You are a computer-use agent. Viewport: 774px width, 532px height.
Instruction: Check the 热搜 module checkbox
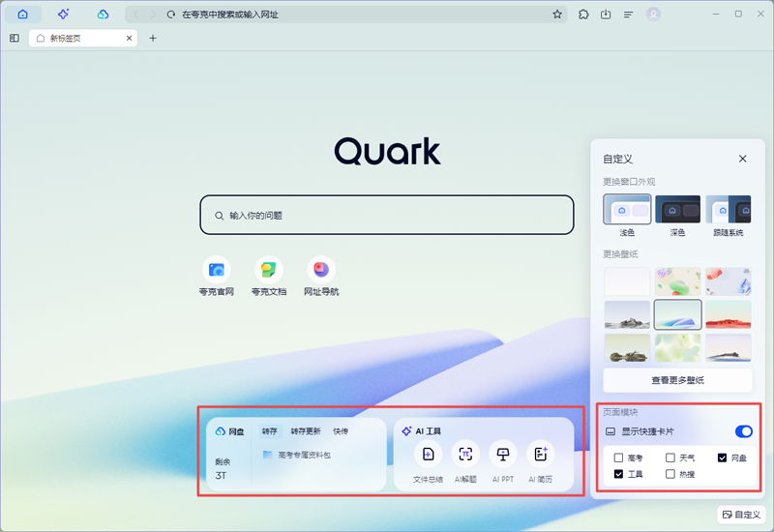[670, 474]
